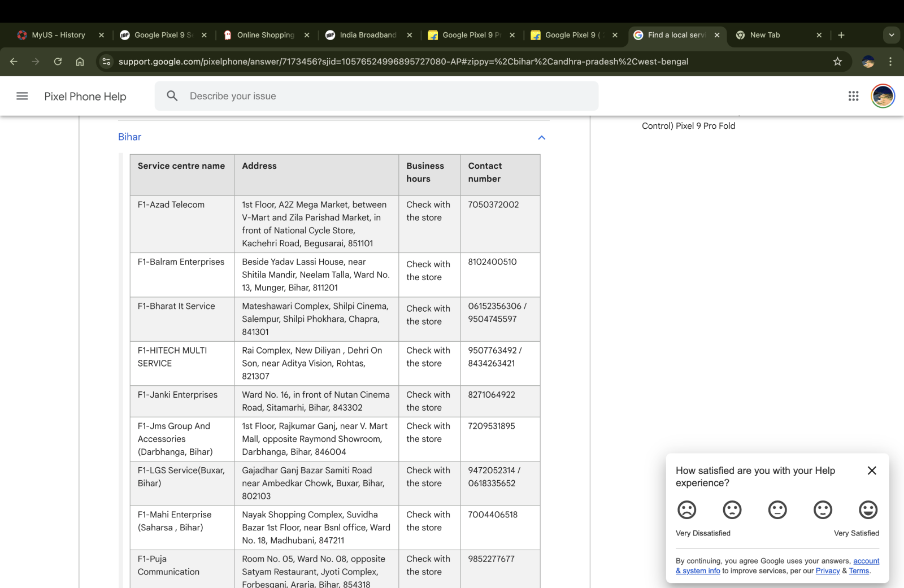Reload the current page
The image size is (904, 588).
pos(58,62)
